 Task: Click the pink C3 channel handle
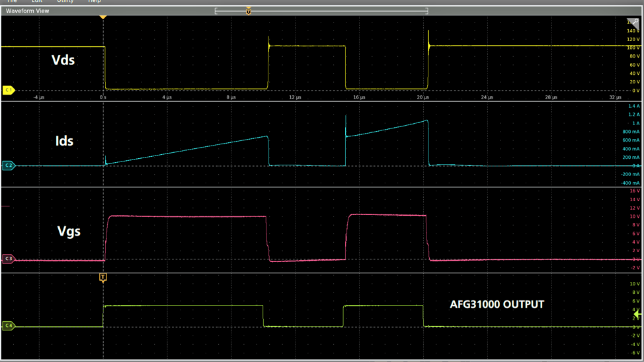click(9, 259)
